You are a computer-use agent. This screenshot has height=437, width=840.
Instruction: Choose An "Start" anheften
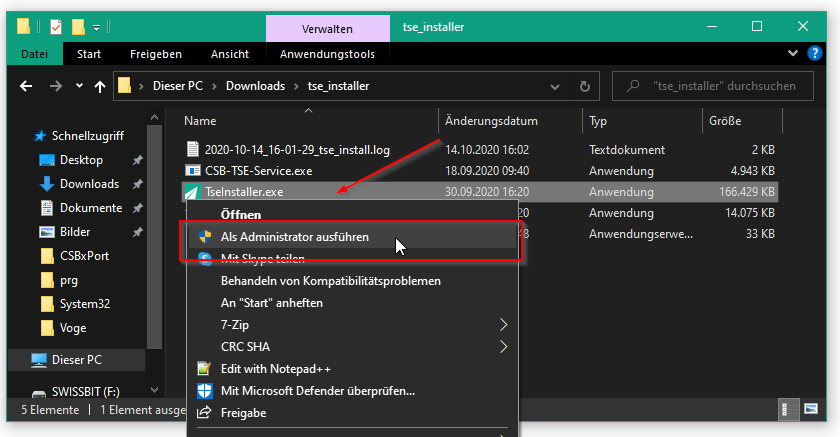[x=352, y=303]
